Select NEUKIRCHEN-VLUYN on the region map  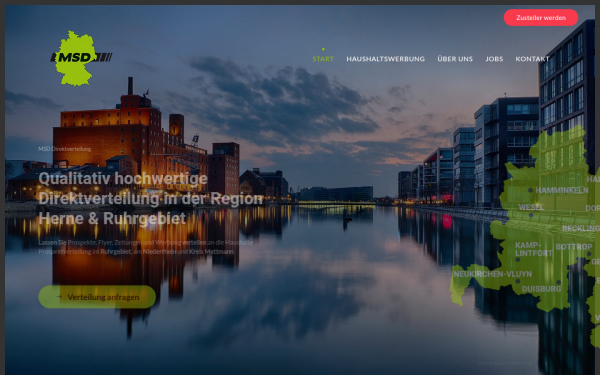(x=492, y=274)
